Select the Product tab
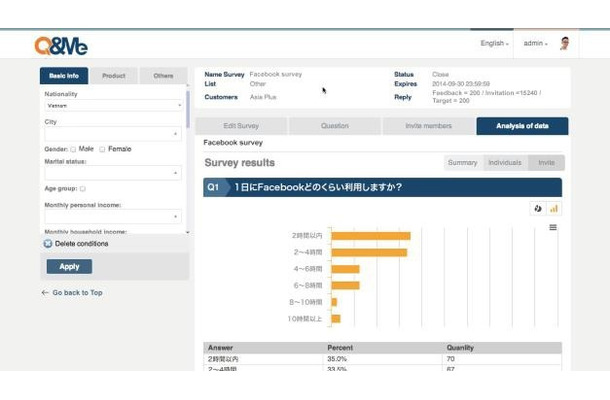The height and width of the screenshot is (400, 610). (x=114, y=76)
